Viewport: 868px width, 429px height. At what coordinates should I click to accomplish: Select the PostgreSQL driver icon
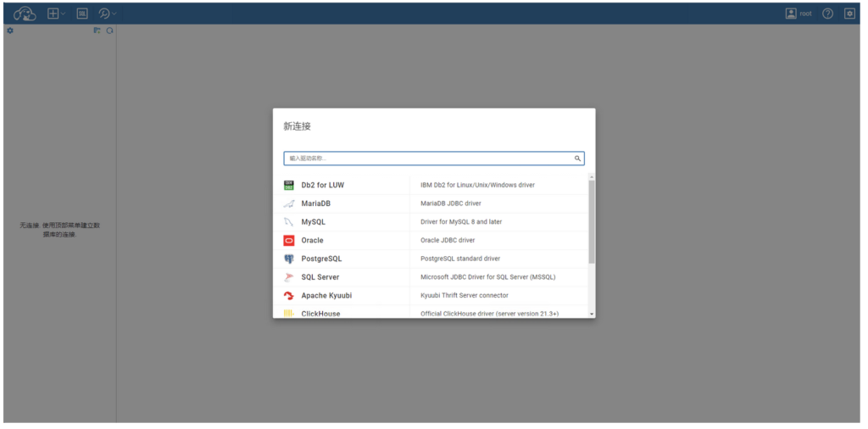point(289,259)
